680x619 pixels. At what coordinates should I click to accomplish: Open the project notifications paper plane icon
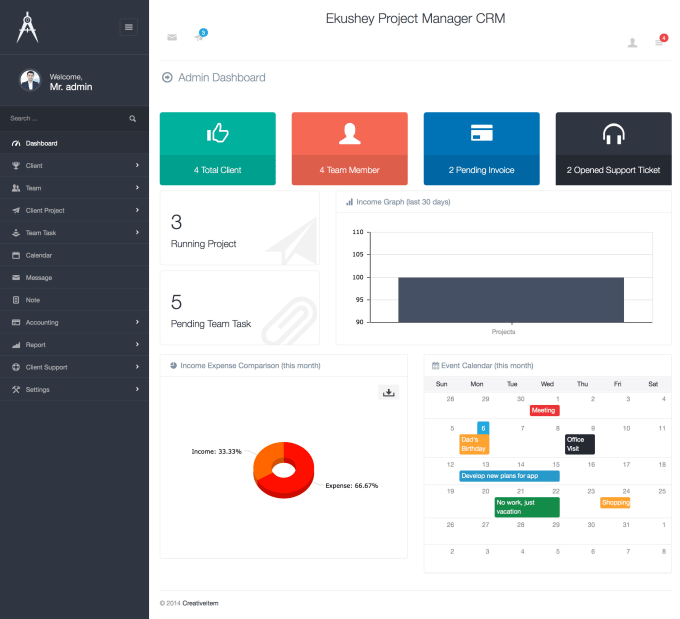199,37
